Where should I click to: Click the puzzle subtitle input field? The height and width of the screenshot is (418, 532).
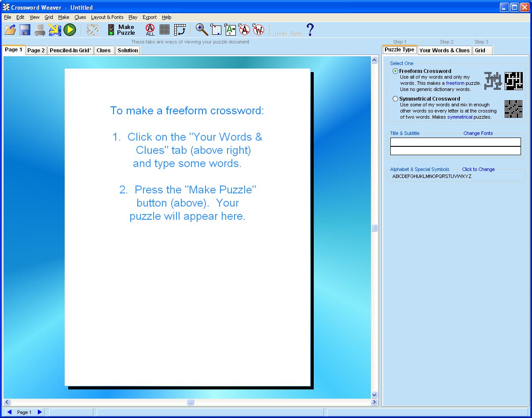455,151
